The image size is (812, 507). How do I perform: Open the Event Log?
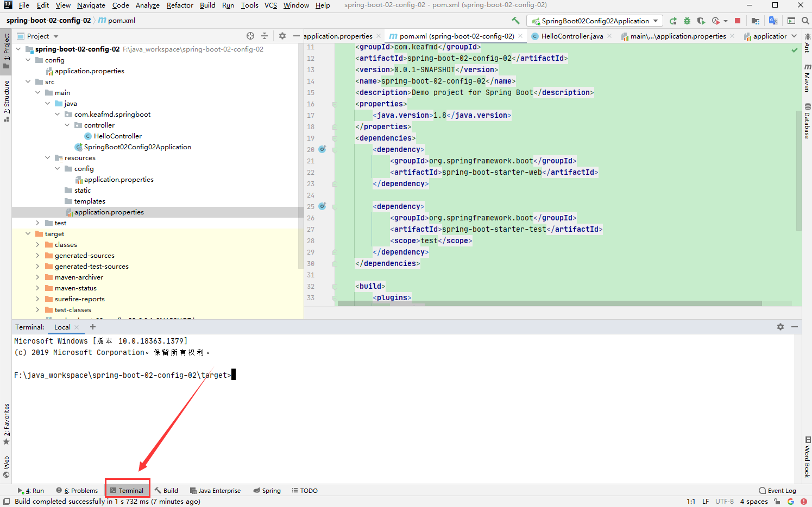coord(781,490)
